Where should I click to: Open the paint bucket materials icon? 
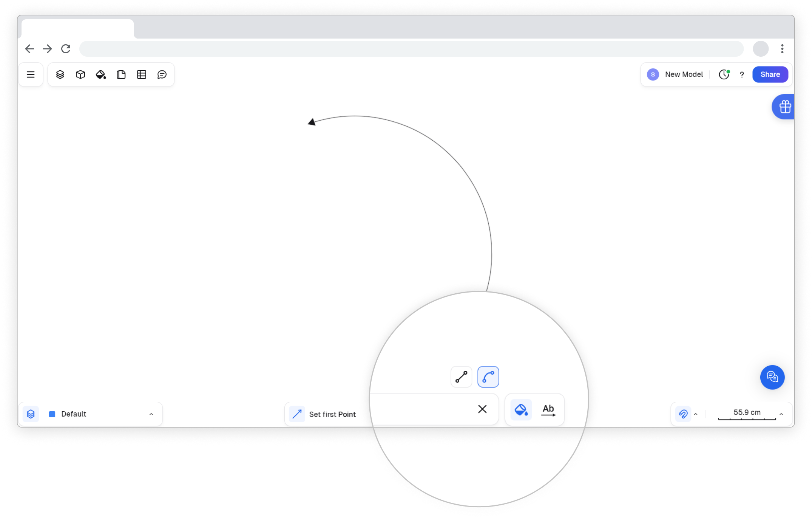point(101,74)
